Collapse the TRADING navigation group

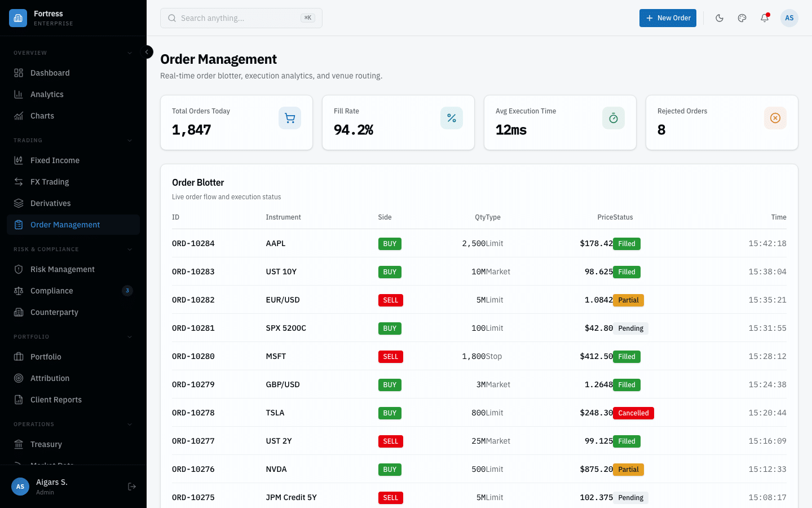click(130, 140)
